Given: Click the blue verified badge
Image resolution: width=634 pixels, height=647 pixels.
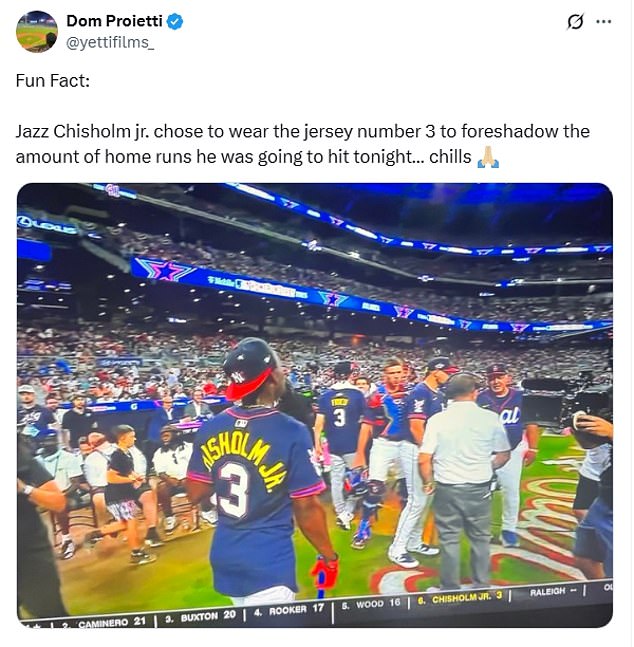Looking at the screenshot, I should point(172,21).
